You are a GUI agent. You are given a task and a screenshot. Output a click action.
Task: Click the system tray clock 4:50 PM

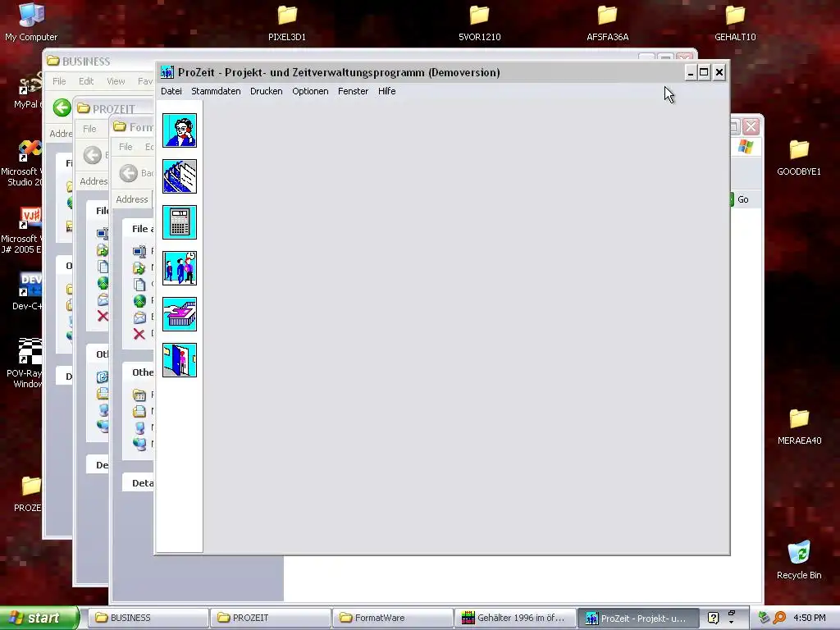coord(810,618)
